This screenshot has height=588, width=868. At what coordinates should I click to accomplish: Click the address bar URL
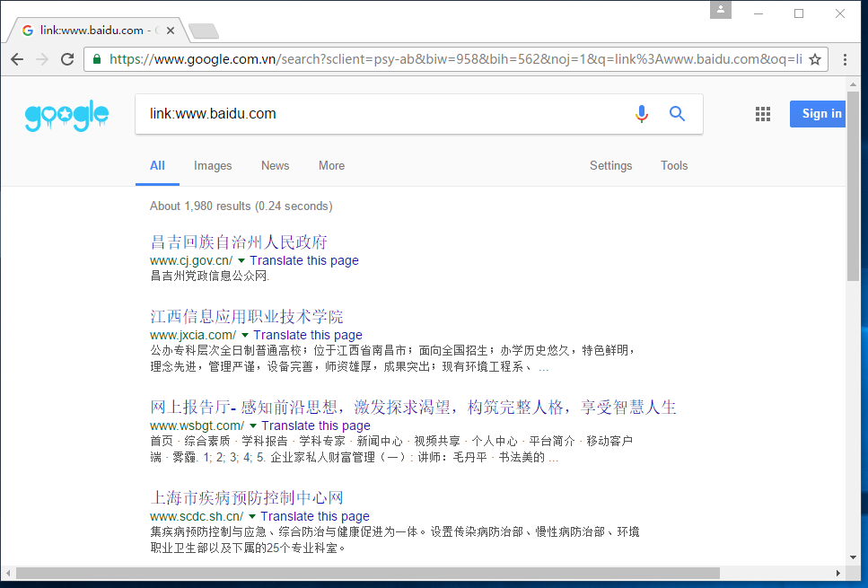[455, 59]
